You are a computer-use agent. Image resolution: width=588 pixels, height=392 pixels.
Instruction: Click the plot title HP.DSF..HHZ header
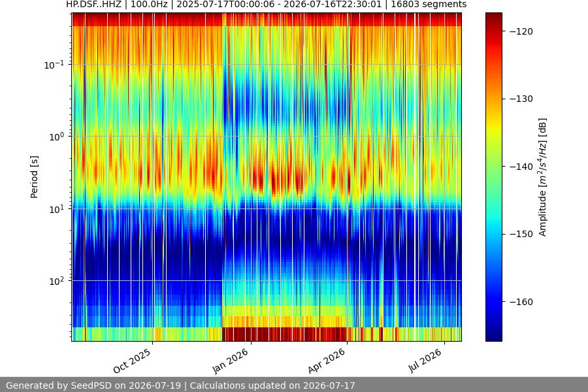coord(267,5)
